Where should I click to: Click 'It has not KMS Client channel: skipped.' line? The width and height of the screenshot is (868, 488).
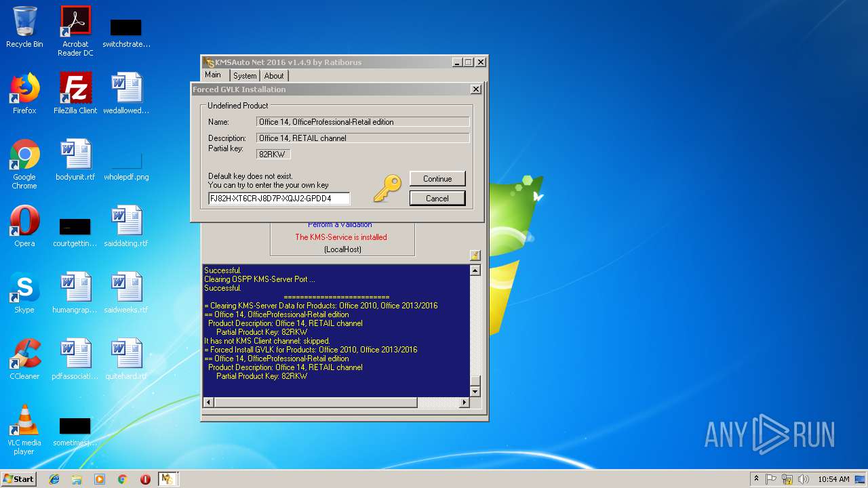point(267,341)
